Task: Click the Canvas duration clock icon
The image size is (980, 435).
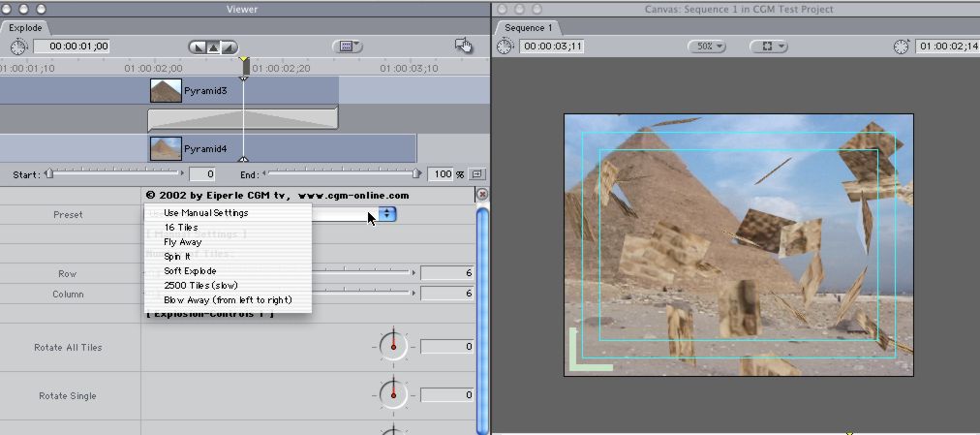Action: tap(505, 47)
